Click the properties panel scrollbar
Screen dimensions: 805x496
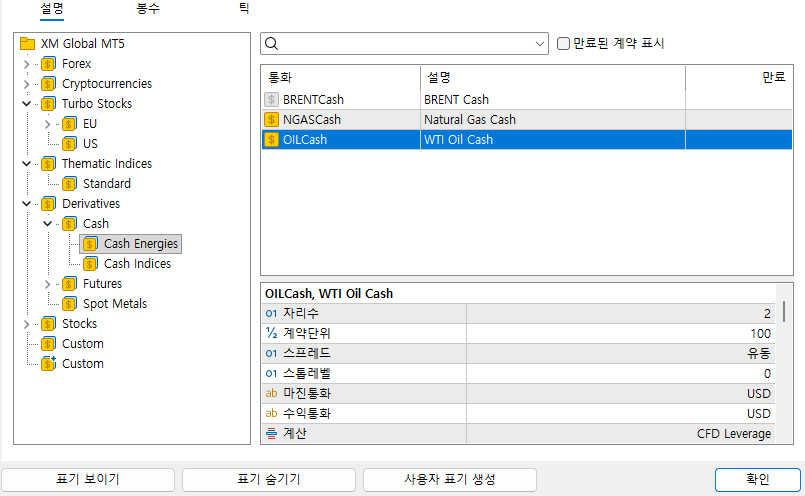pos(784,312)
